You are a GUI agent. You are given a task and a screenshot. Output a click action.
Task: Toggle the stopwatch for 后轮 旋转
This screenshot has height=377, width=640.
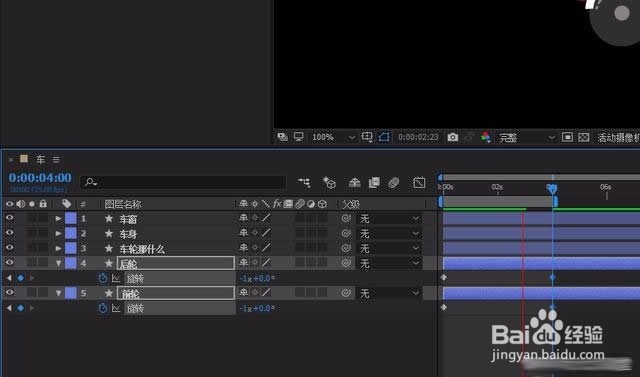tap(102, 278)
